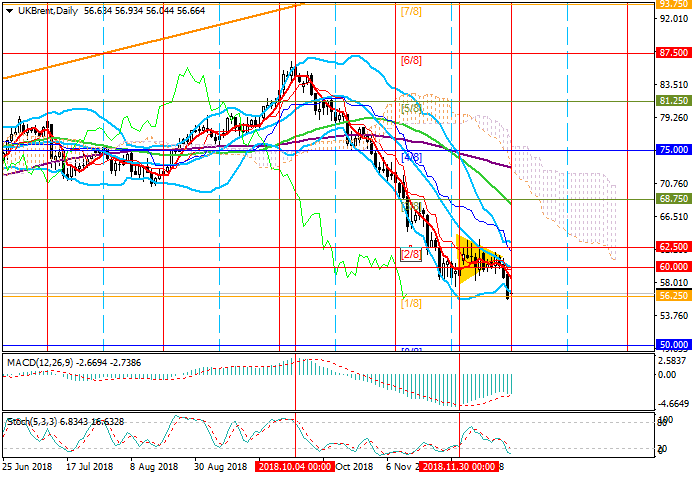Select the [7/8] Murrey level marker

tap(410, 12)
